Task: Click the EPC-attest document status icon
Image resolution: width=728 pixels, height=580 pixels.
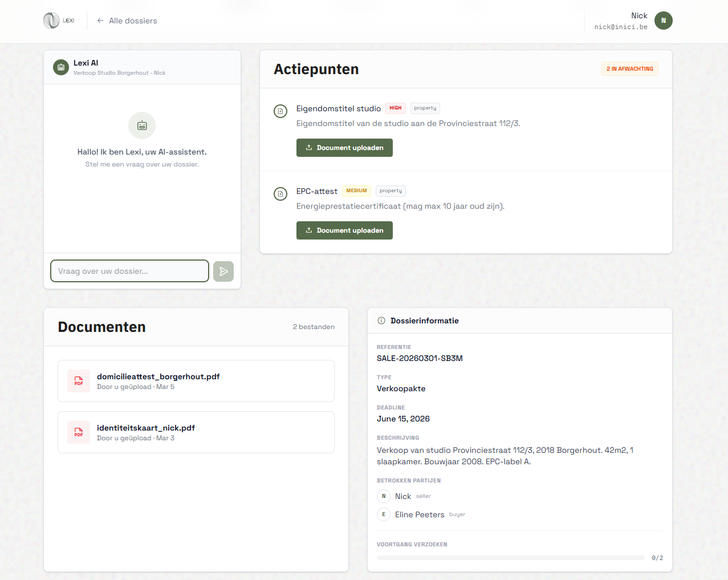Action: point(280,194)
